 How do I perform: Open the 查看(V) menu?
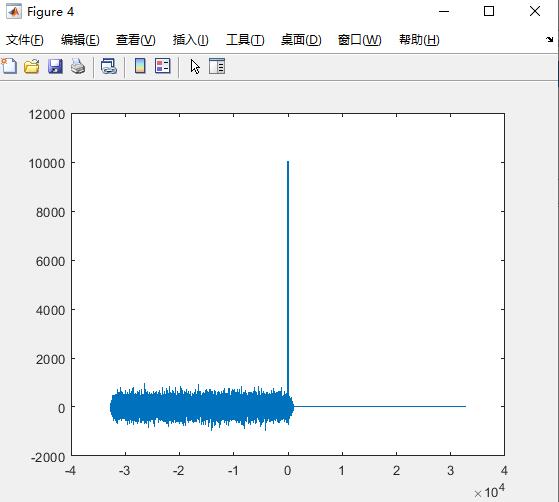pos(135,40)
